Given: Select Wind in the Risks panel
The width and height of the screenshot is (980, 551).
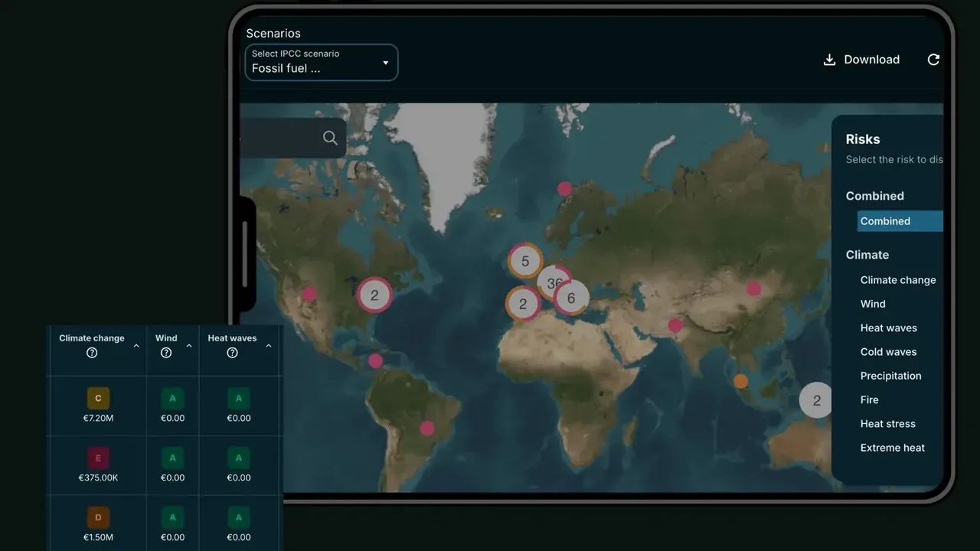Looking at the screenshot, I should tap(873, 304).
